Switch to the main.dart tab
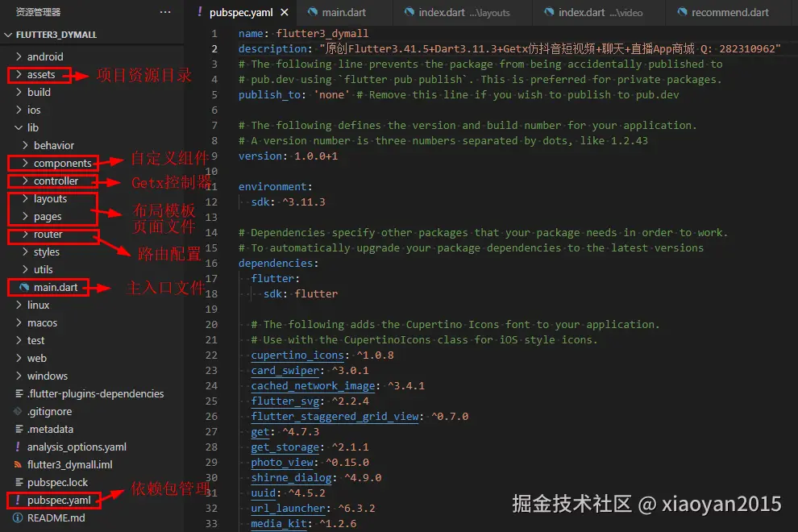This screenshot has height=532, width=798. (x=344, y=12)
